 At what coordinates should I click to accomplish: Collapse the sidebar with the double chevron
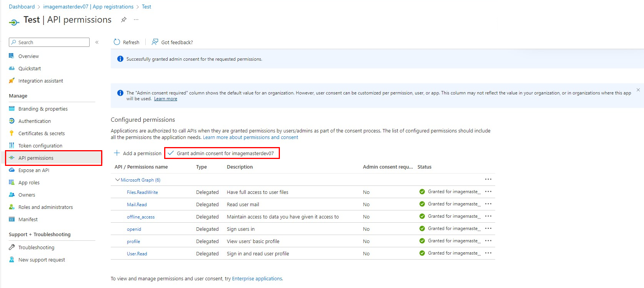97,42
